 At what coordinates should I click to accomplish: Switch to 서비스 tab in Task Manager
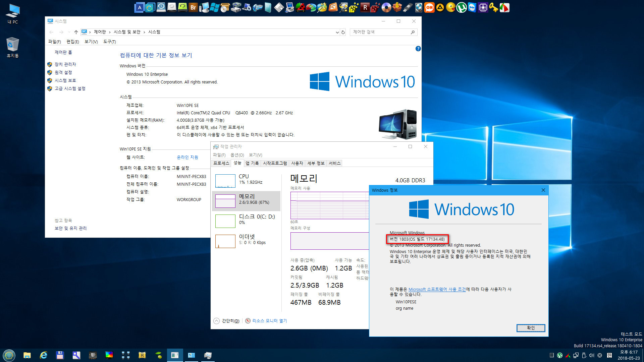pyautogui.click(x=335, y=163)
